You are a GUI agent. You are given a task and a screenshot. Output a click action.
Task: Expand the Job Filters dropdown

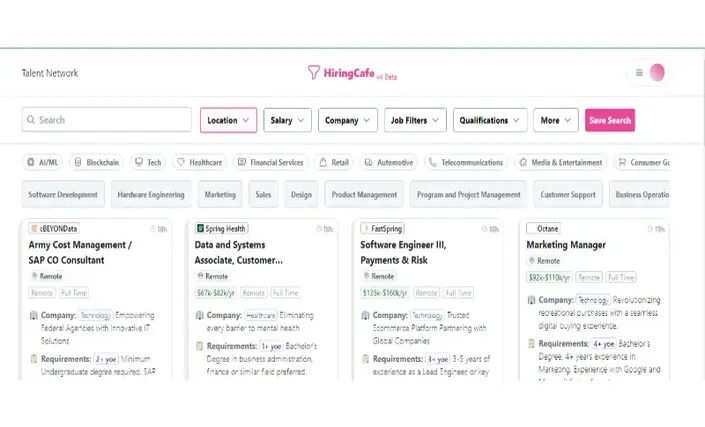[x=415, y=120]
